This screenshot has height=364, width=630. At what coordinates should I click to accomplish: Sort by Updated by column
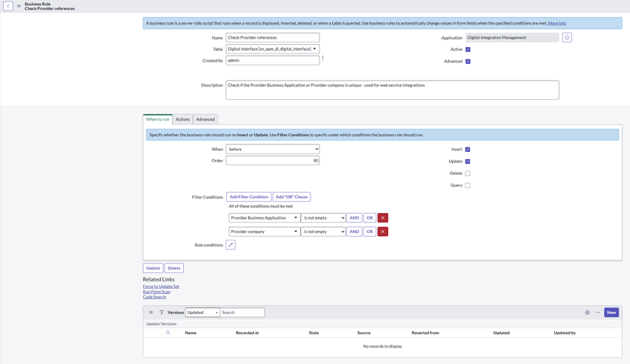564,333
